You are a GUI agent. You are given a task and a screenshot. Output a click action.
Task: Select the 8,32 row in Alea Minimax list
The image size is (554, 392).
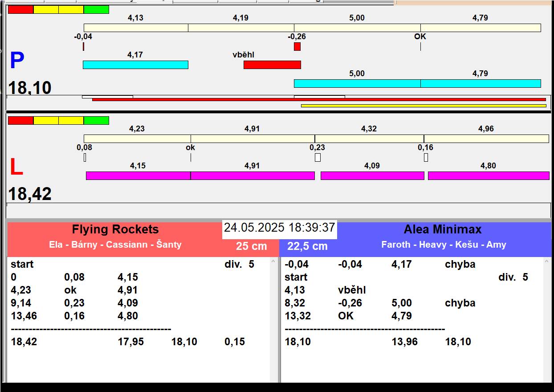(x=412, y=303)
